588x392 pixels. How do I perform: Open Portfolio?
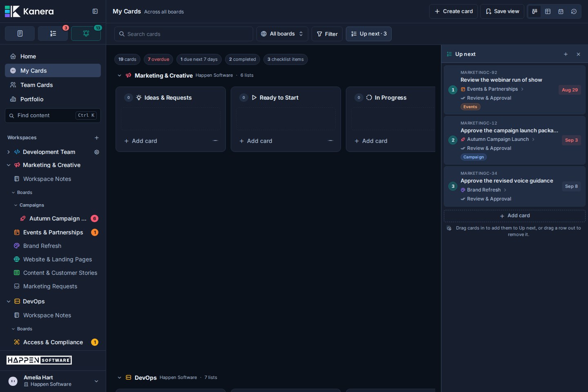point(53,99)
